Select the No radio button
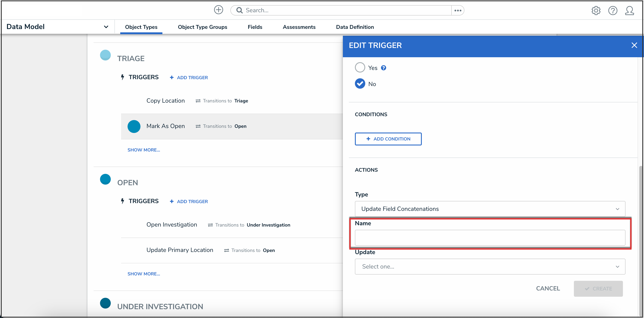This screenshot has width=644, height=318. click(x=360, y=84)
